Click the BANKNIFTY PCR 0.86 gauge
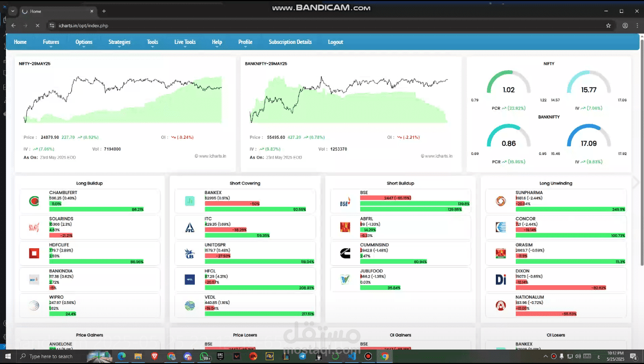The image size is (644, 364). 509,136
